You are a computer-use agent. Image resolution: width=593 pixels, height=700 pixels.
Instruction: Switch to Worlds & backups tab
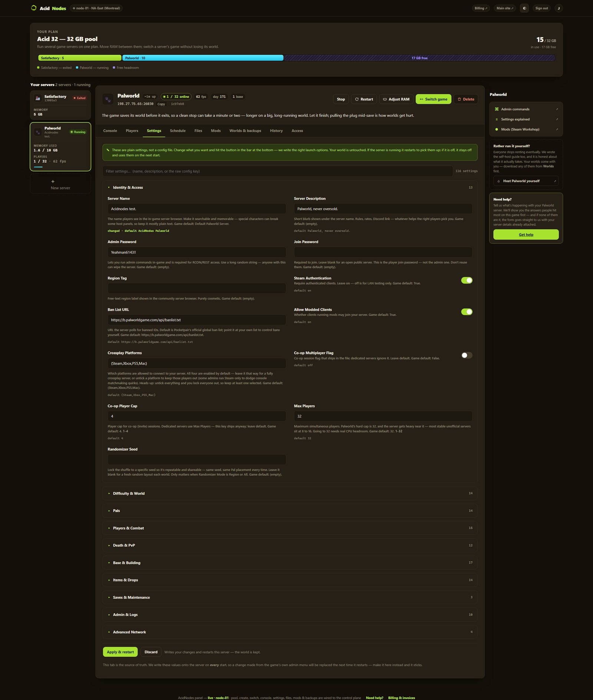(245, 131)
